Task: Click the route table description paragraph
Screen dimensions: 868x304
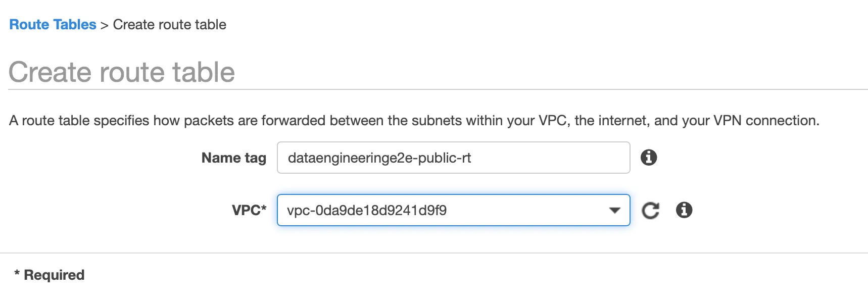Action: coord(414,121)
